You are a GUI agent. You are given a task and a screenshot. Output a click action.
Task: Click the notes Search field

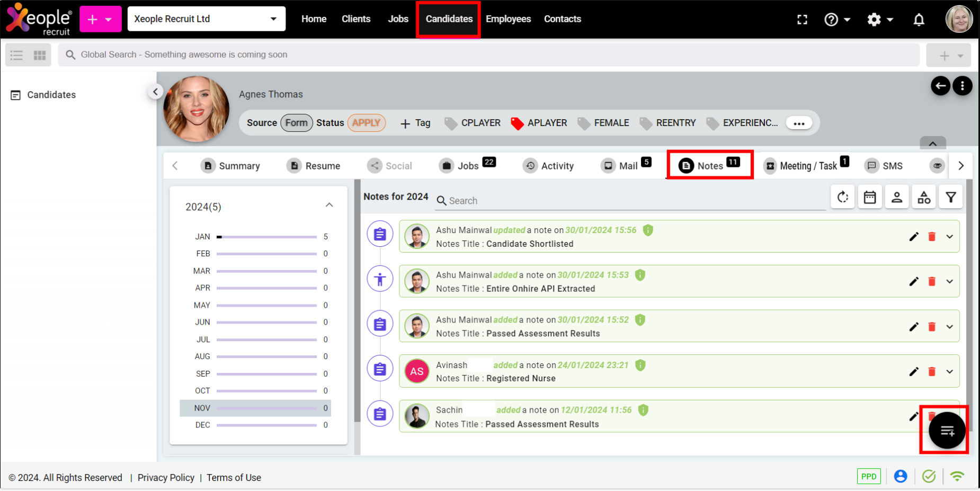(x=630, y=201)
